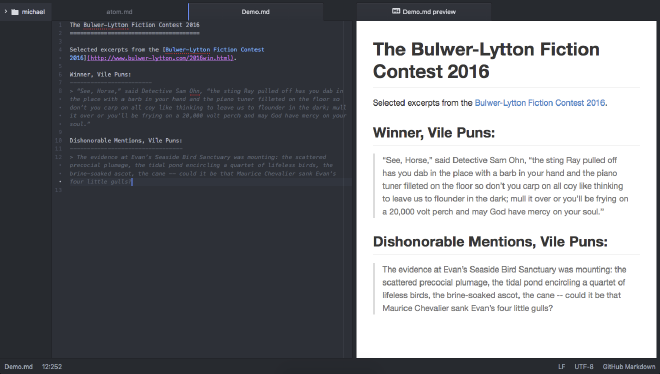This screenshot has height=374, width=660.
Task: Open the Bulwer-Lytton Fiction Contest 2016 link in the preview
Action: 540,103
